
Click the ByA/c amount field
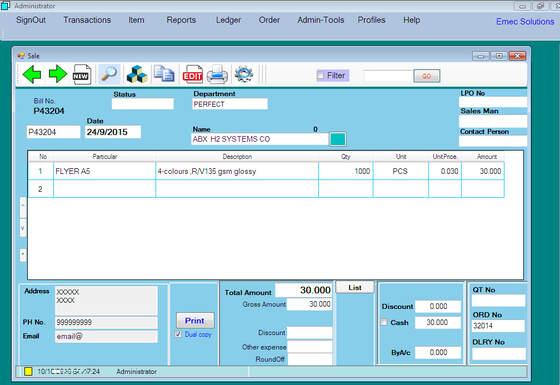(438, 352)
